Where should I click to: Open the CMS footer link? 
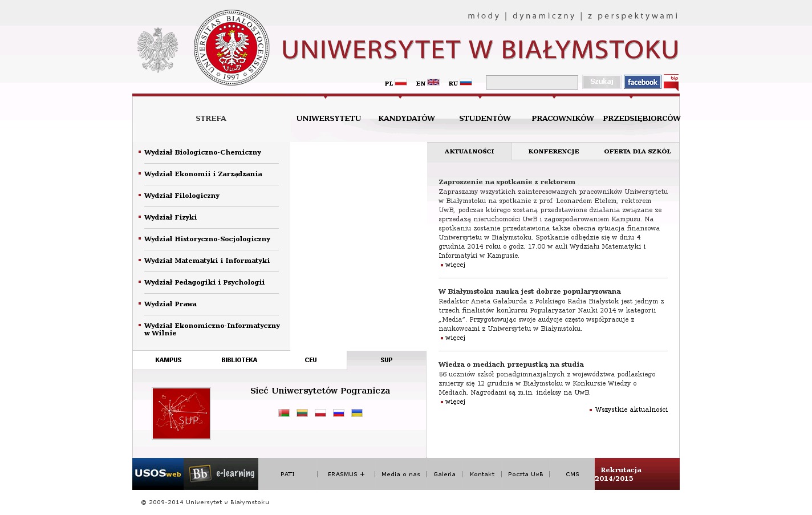[x=573, y=474]
